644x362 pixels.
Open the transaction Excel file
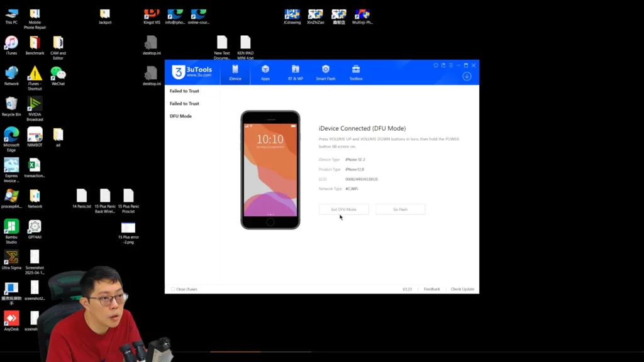[35, 168]
